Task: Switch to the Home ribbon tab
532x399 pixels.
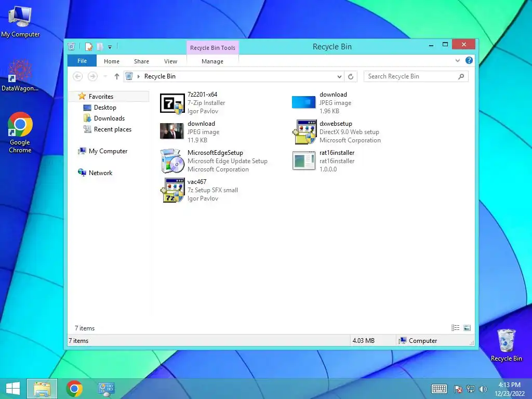Action: coord(112,61)
